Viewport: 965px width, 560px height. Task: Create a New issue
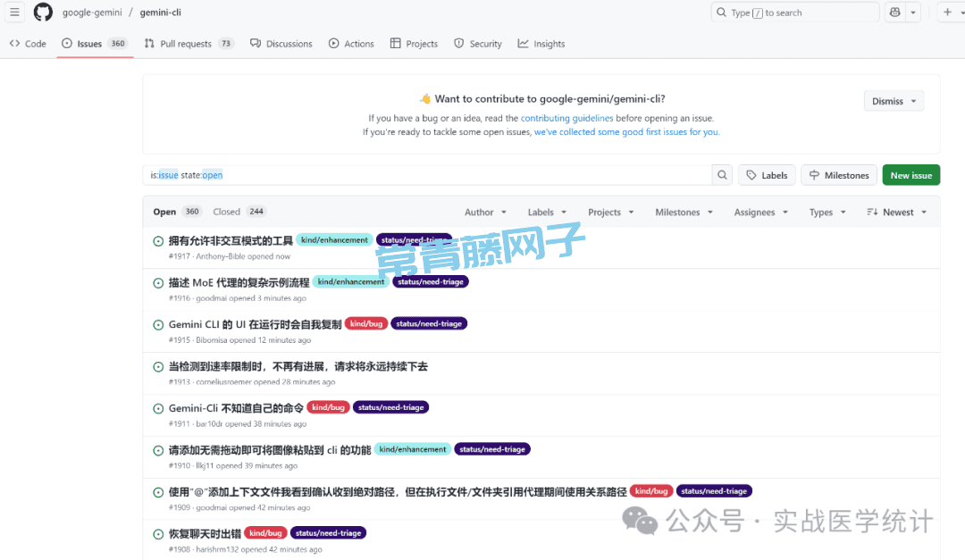point(910,175)
